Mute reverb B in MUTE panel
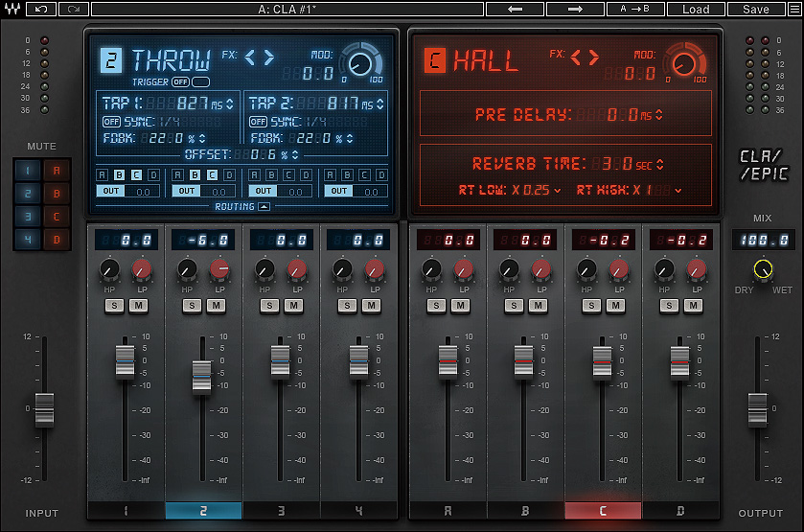Screen dimensions: 804x532 [57, 194]
